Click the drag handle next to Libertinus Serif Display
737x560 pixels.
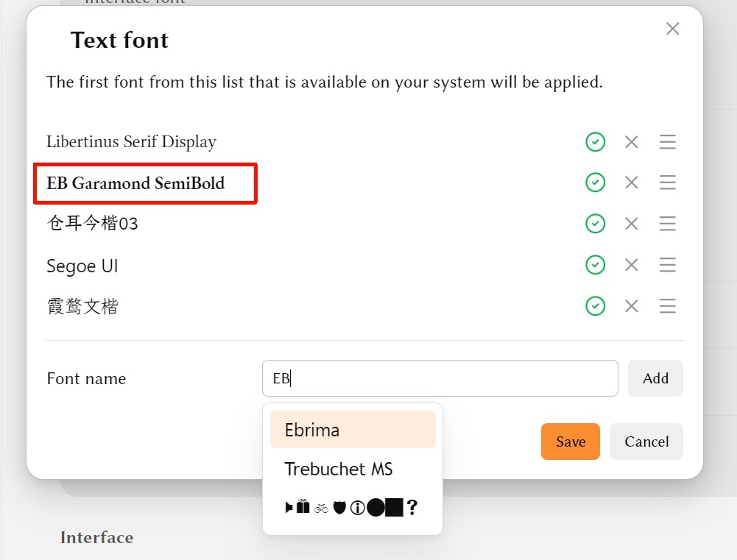tap(667, 141)
